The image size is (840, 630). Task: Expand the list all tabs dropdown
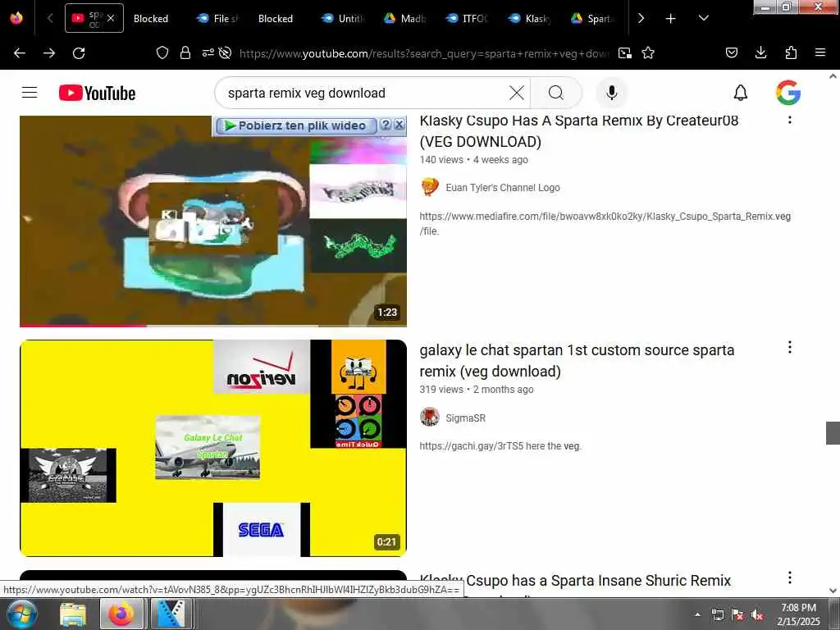coord(703,18)
